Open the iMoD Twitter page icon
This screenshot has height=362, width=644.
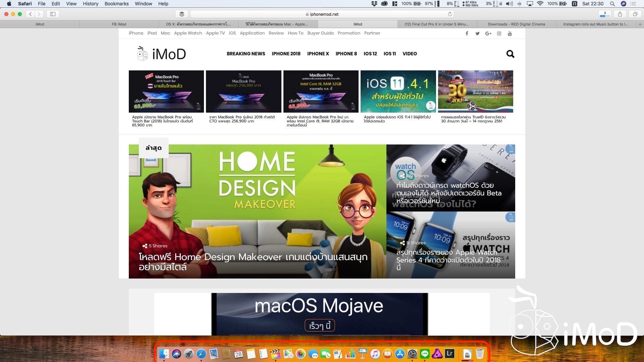(477, 33)
